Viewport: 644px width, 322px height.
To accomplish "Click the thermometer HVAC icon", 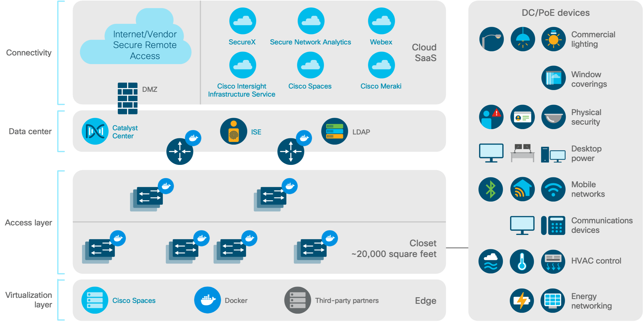I will (522, 261).
